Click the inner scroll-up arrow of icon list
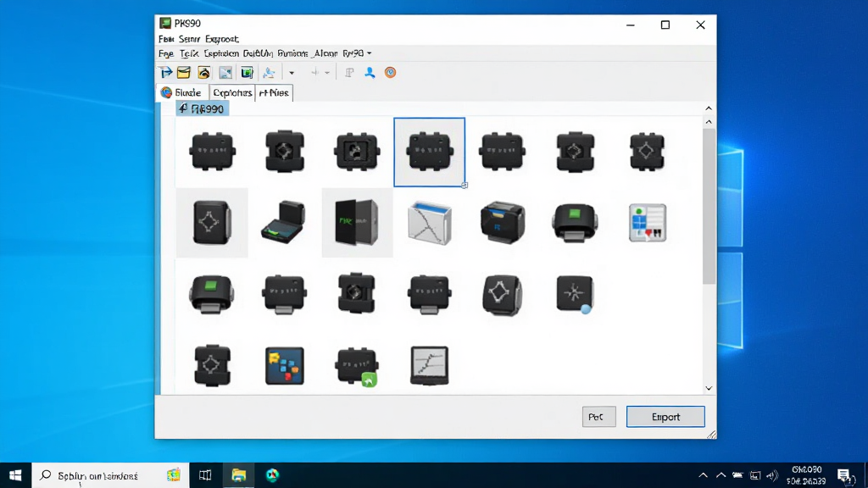This screenshot has height=488, width=868. tap(709, 122)
